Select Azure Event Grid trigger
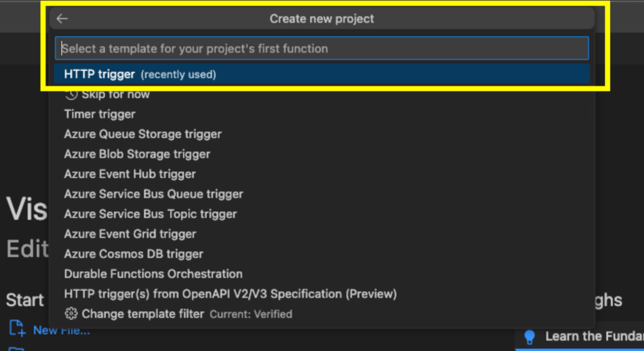 pos(322,234)
